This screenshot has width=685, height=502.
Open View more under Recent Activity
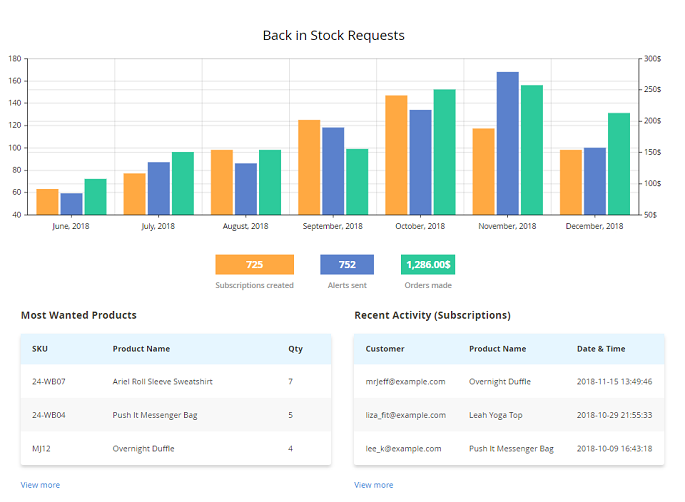373,485
